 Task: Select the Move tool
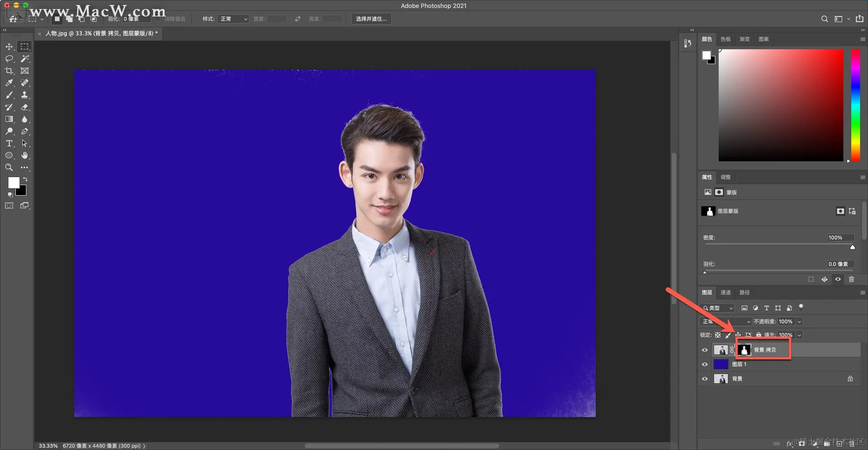(x=9, y=47)
